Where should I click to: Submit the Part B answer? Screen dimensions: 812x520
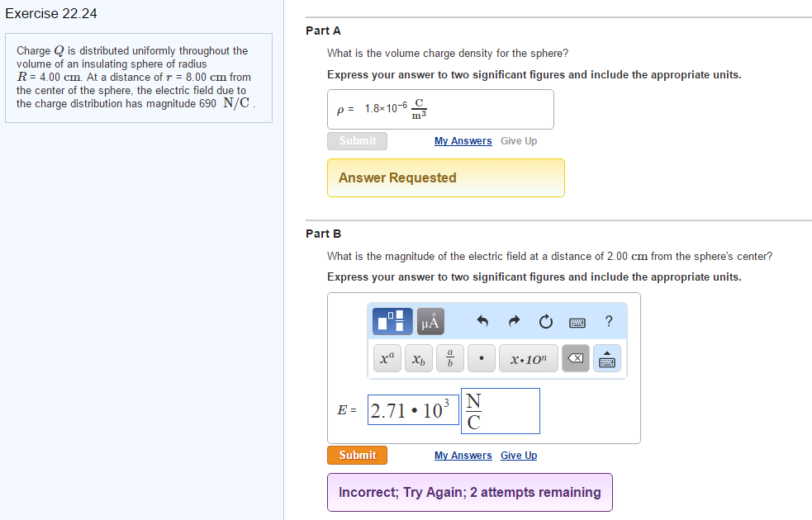[x=357, y=455]
